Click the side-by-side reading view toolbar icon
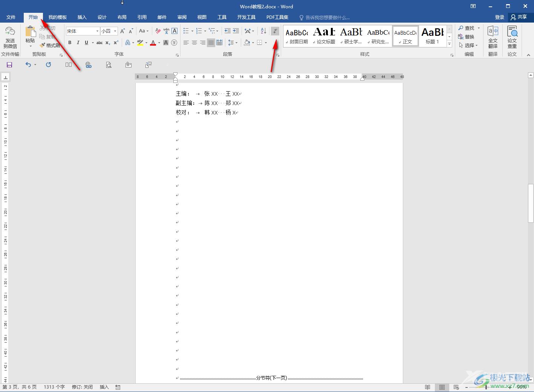This screenshot has height=392, width=534. pyautogui.click(x=69, y=65)
